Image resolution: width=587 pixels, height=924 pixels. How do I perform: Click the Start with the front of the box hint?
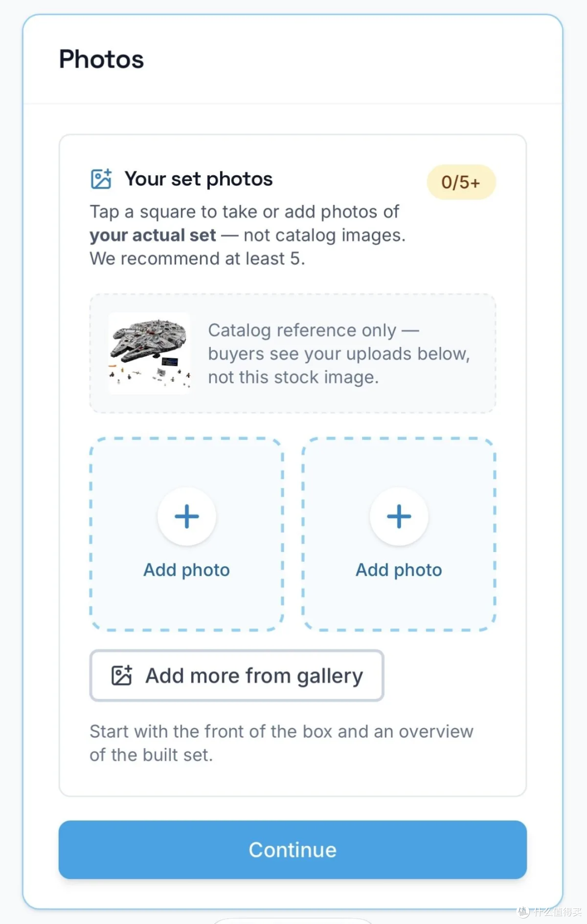(282, 743)
